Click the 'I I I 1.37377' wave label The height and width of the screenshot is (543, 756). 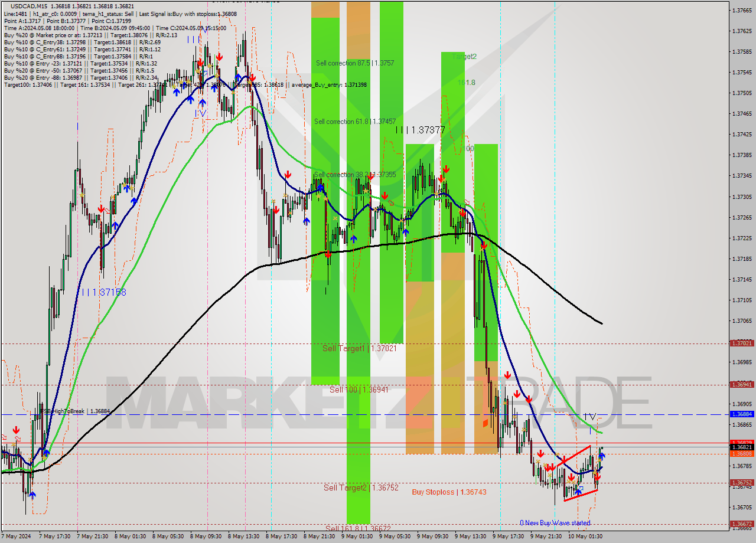(x=420, y=130)
